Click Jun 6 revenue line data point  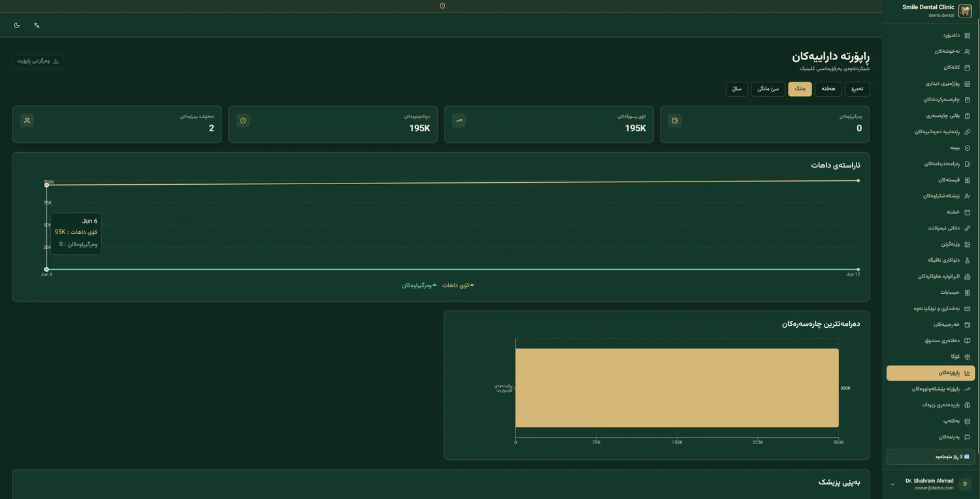point(46,185)
